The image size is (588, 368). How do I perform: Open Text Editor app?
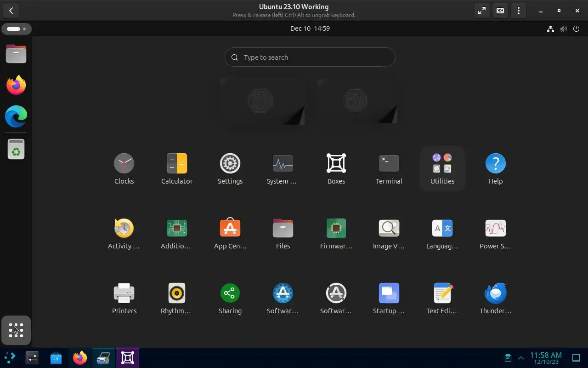[x=442, y=299]
